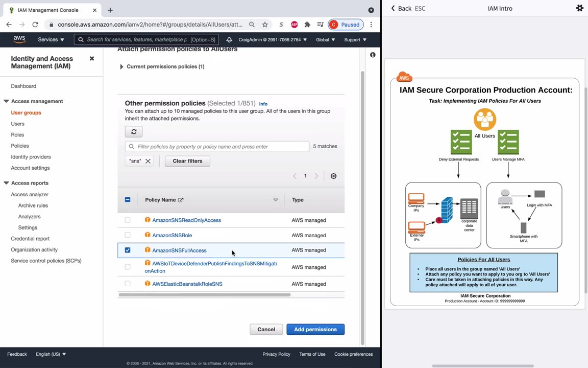Open Users in IAM sidebar
Image resolution: width=588 pixels, height=368 pixels.
(18, 124)
